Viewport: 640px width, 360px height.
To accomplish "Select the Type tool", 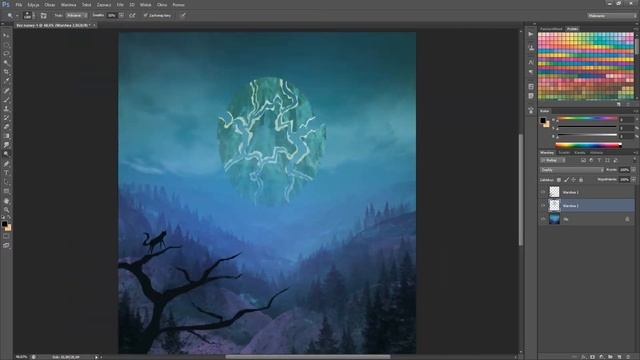I will point(6,173).
